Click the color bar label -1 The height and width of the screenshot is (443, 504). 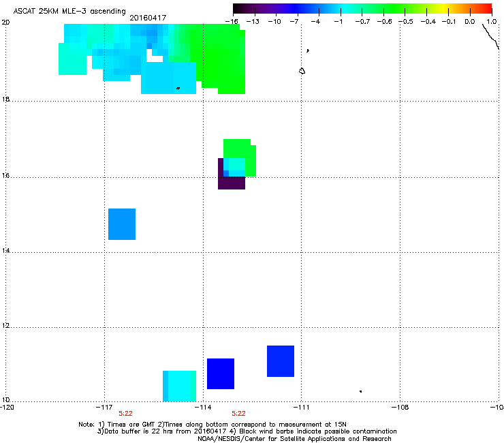click(x=338, y=22)
